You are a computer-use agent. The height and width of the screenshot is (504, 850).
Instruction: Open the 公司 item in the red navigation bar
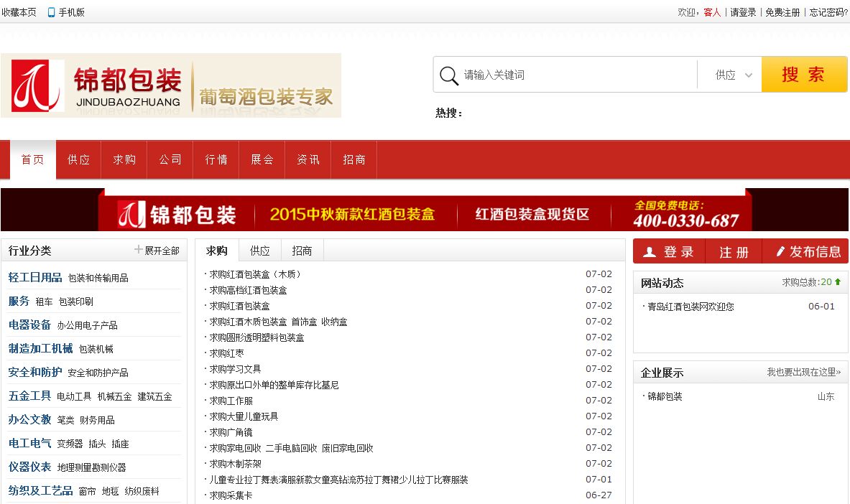click(x=170, y=159)
